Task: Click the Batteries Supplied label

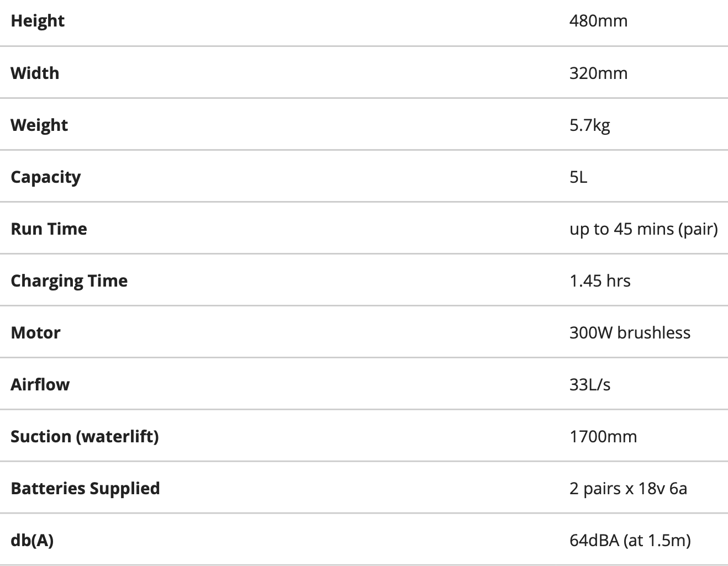Action: pos(85,488)
